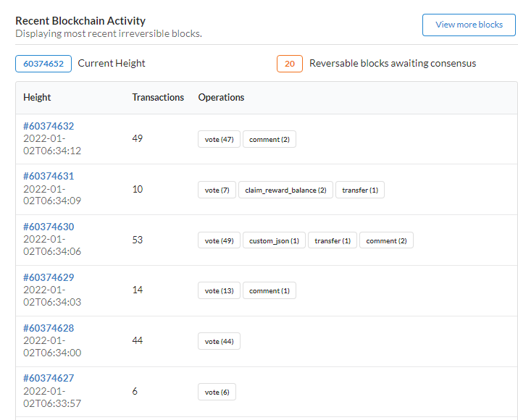Click comment (2) tag in block #60374630

386,240
